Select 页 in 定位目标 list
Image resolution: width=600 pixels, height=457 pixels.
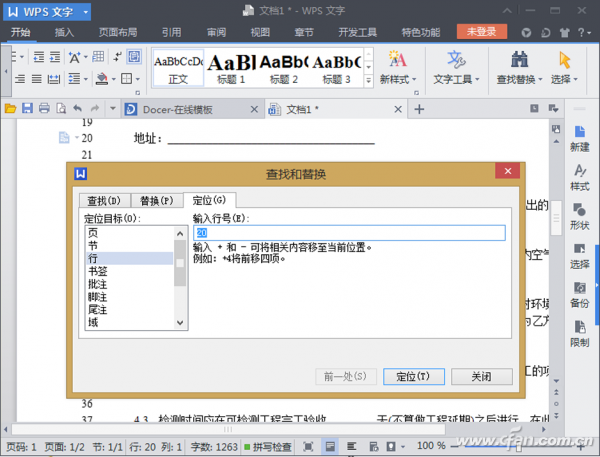coord(129,232)
